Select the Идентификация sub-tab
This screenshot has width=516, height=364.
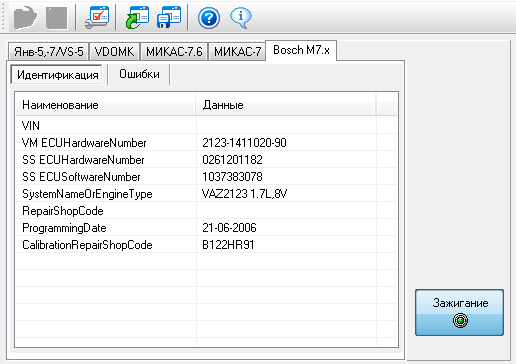(x=57, y=74)
